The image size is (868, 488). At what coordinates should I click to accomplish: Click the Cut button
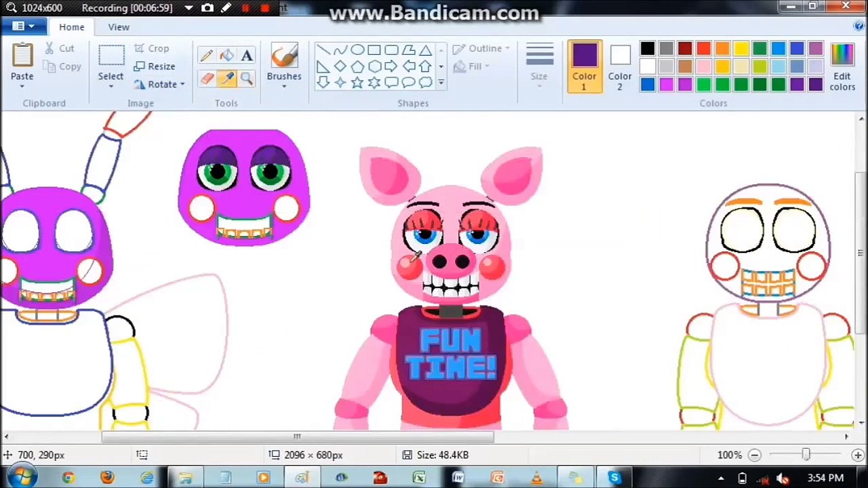pyautogui.click(x=60, y=49)
